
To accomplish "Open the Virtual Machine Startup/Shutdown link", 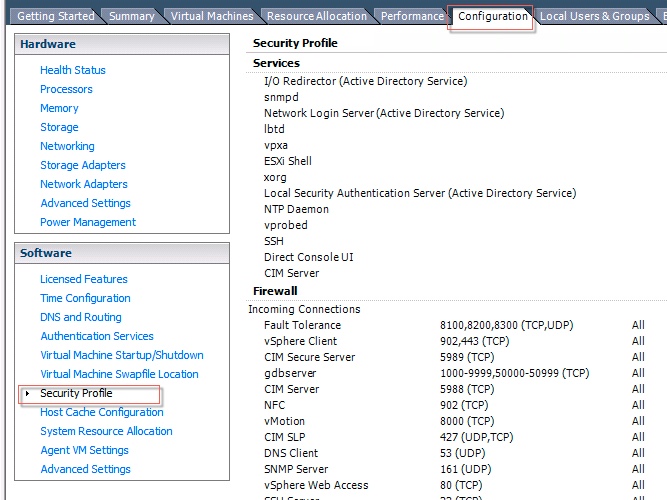I will 121,355.
